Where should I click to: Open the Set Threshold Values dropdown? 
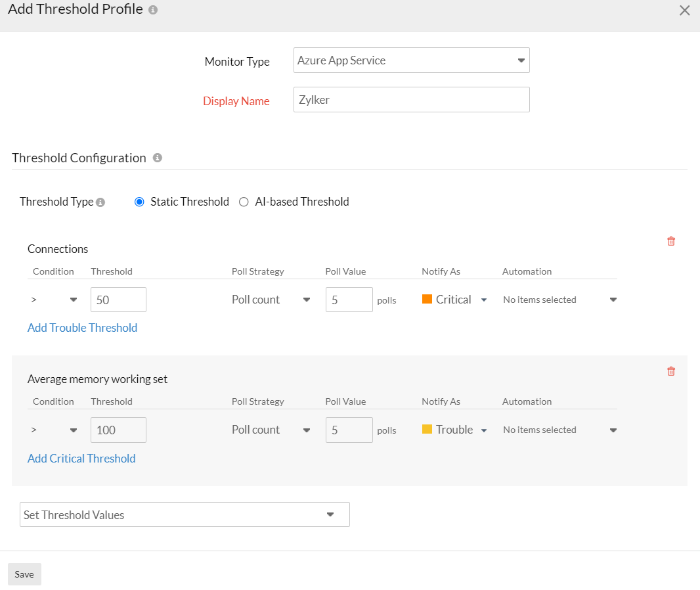(185, 514)
